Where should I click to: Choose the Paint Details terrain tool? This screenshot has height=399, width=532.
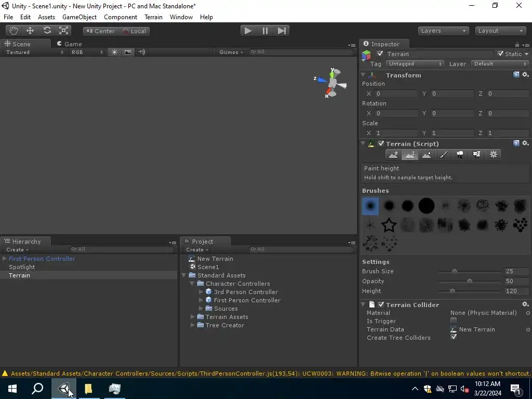point(476,155)
